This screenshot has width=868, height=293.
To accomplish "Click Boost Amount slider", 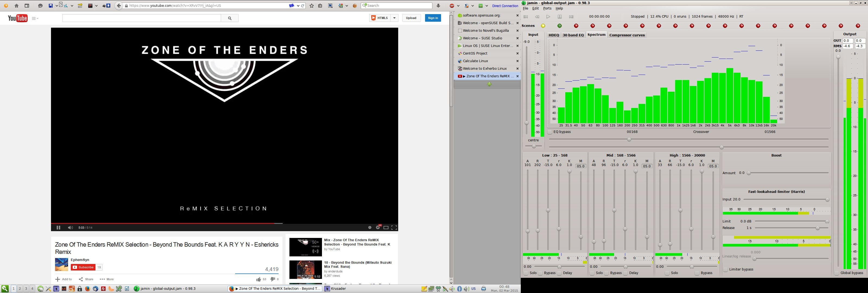I will click(x=787, y=173).
